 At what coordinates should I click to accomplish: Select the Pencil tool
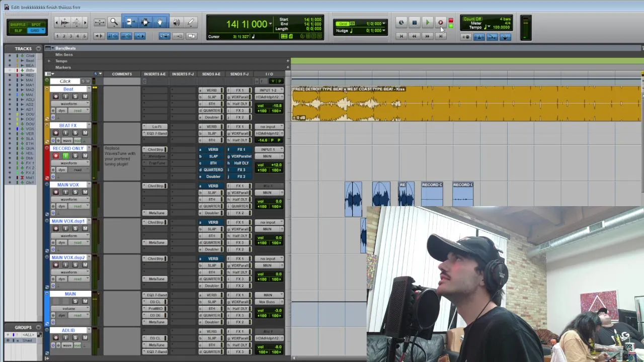[x=191, y=22]
